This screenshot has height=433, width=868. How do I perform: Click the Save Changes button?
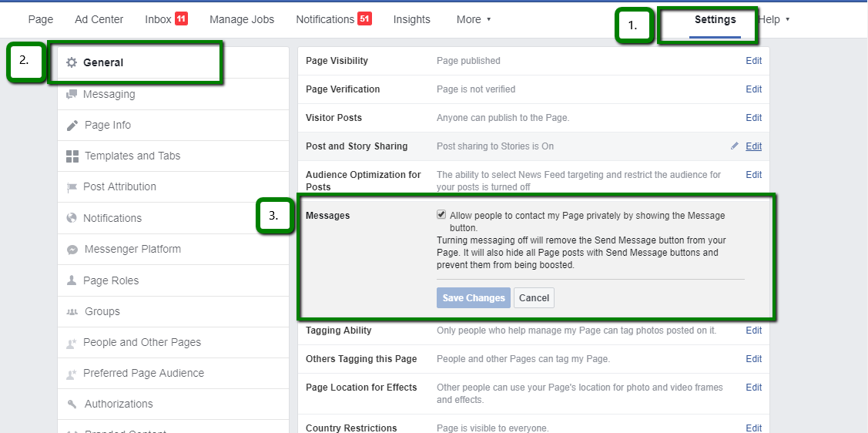coord(474,298)
